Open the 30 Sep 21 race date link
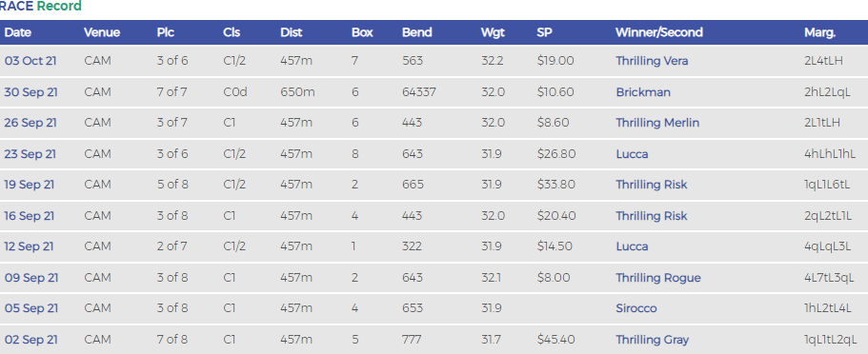 point(30,91)
